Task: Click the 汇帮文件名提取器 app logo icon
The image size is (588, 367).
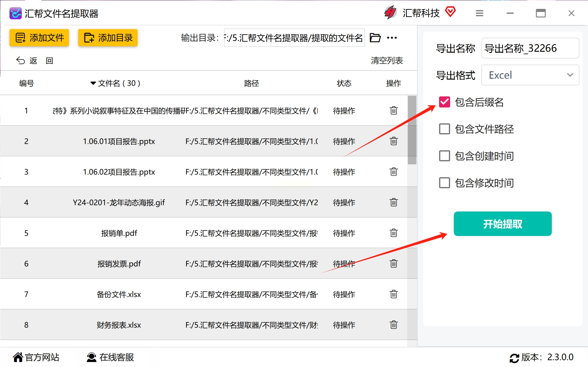Action: [15, 13]
